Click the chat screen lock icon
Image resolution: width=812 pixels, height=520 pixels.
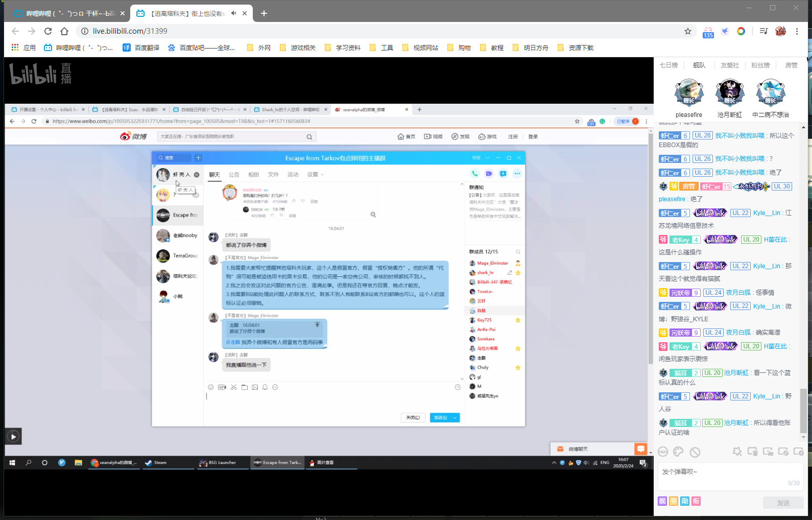[768, 452]
